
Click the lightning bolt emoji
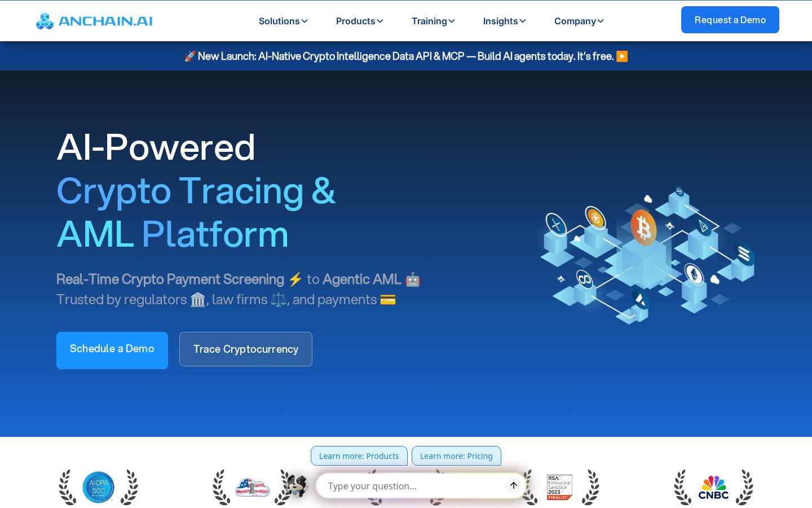(x=295, y=279)
